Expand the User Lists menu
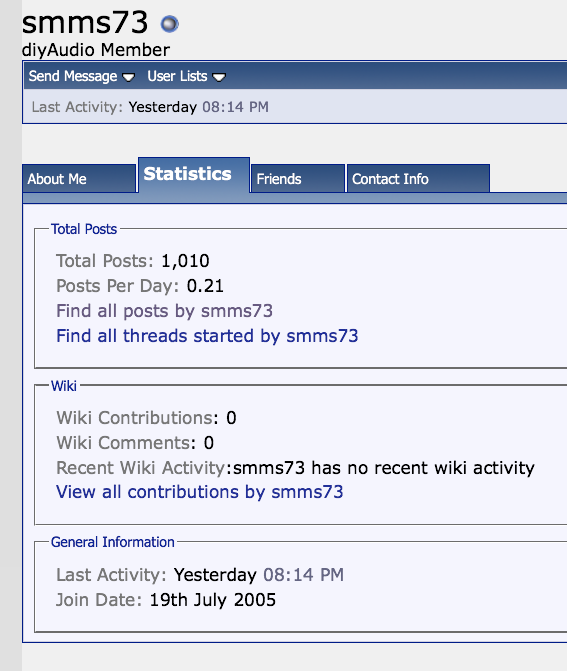The width and height of the screenshot is (567, 671). coord(187,76)
